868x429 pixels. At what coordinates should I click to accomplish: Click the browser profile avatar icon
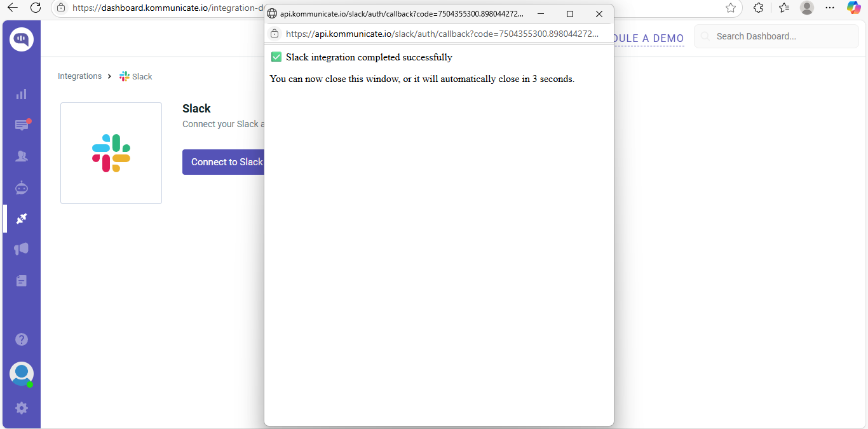click(807, 8)
